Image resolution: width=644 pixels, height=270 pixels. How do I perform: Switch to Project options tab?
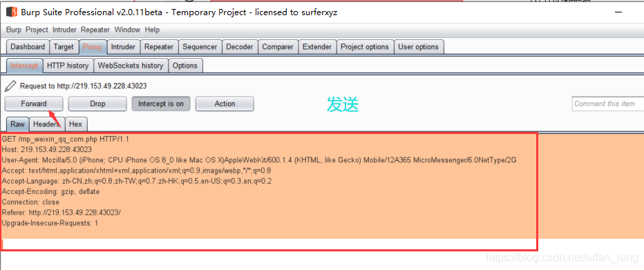coord(365,47)
